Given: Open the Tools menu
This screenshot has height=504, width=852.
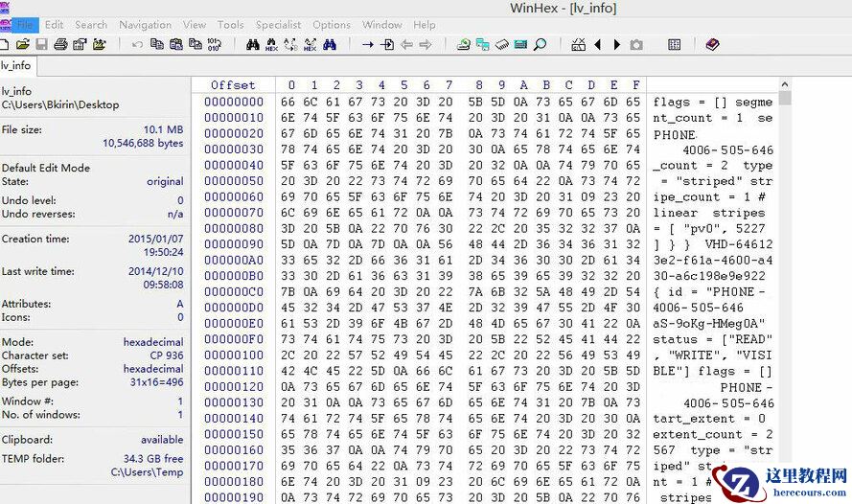Looking at the screenshot, I should click(x=230, y=25).
